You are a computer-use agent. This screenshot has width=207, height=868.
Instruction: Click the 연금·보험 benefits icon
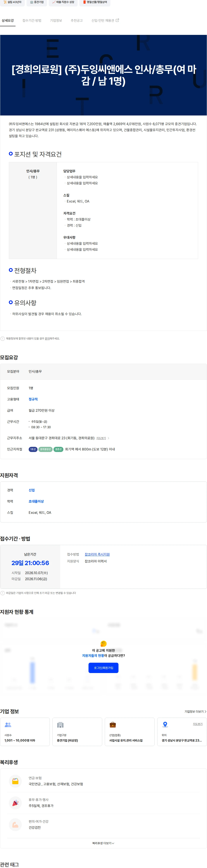tap(15, 781)
